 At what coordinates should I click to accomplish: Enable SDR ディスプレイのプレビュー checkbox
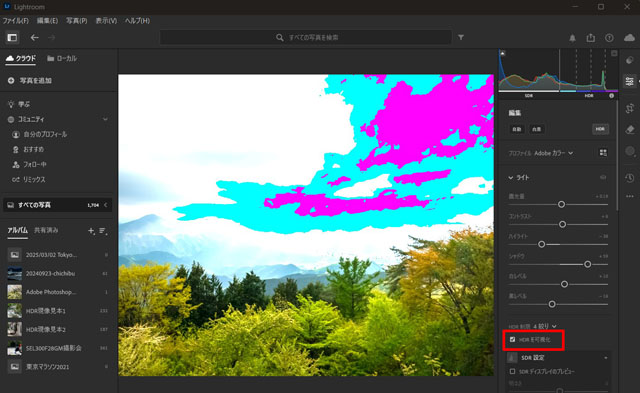[x=512, y=371]
